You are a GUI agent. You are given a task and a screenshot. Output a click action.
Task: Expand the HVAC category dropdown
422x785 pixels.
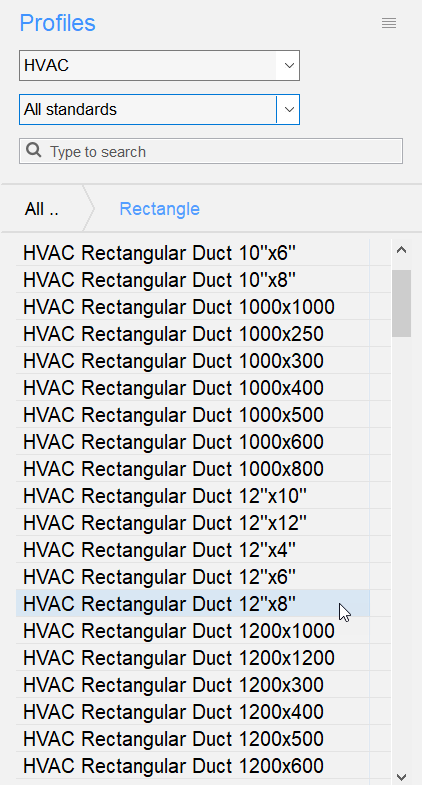(288, 65)
